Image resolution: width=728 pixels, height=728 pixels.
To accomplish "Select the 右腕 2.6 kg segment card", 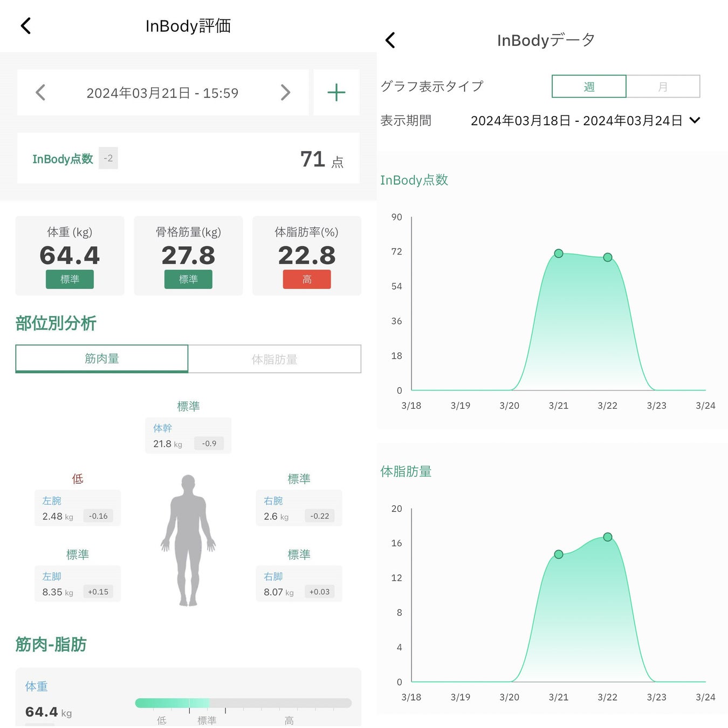I will [x=299, y=508].
